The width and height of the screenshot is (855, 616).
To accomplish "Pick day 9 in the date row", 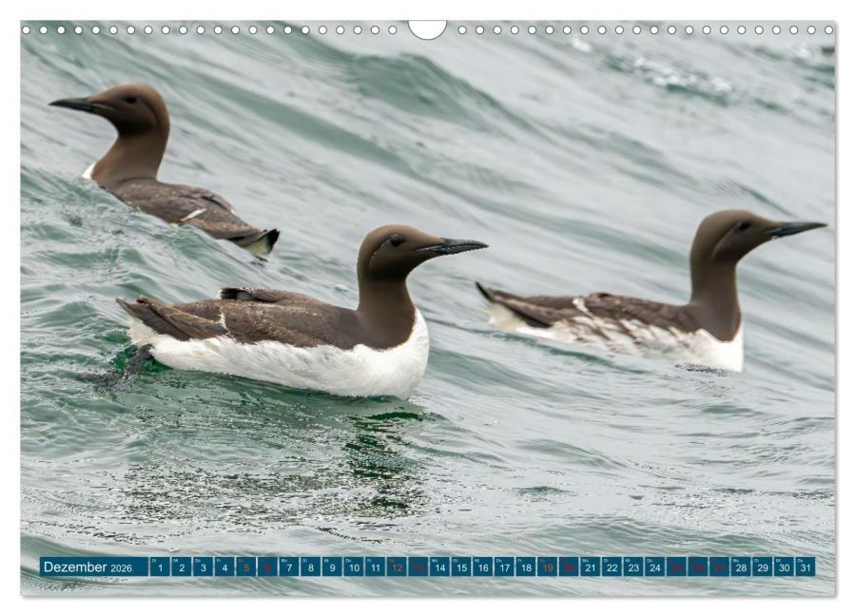I will [x=332, y=568].
